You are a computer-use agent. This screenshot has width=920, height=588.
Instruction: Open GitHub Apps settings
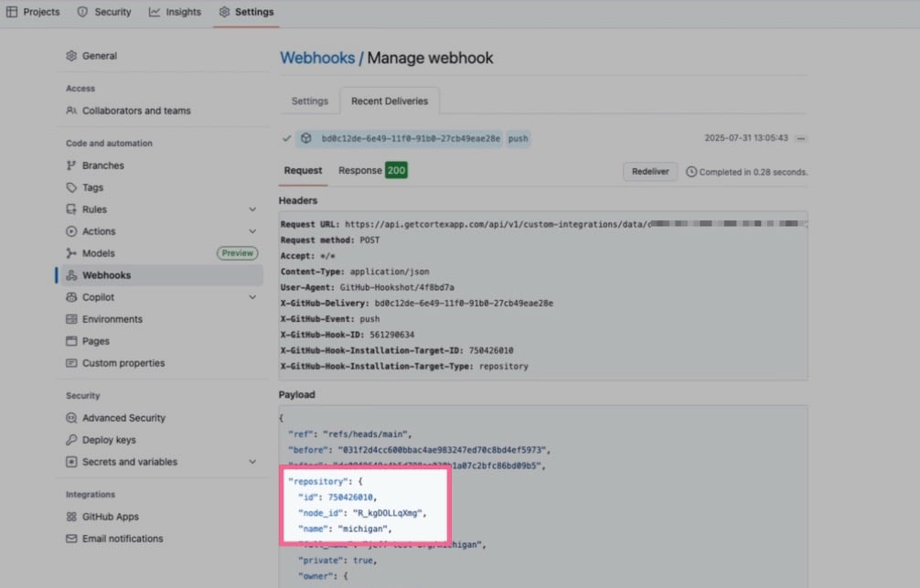pyautogui.click(x=111, y=517)
